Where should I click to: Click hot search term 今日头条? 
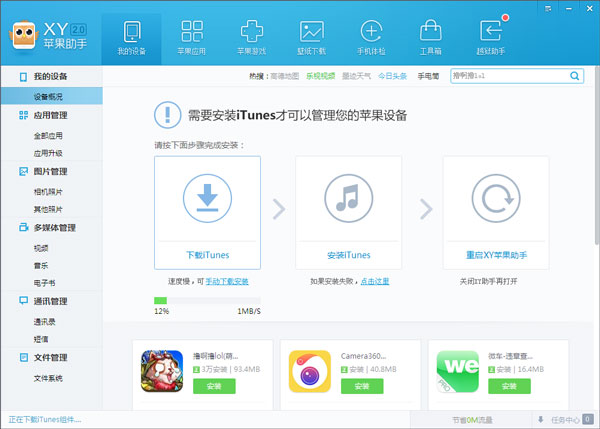[x=393, y=76]
